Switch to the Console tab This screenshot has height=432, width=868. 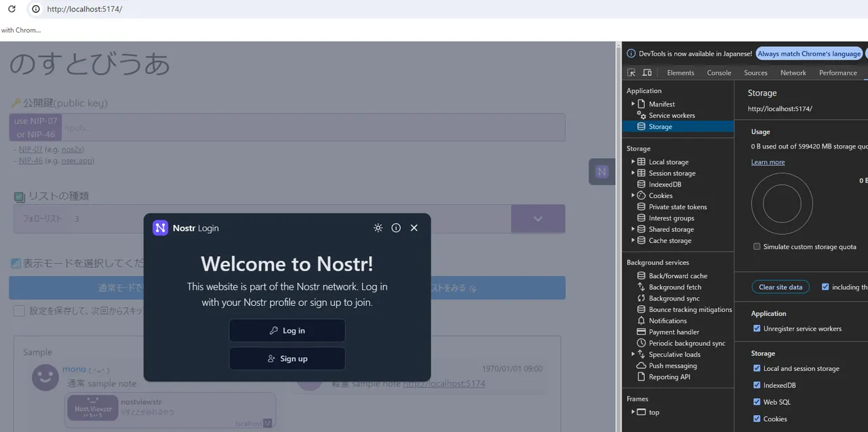click(719, 73)
